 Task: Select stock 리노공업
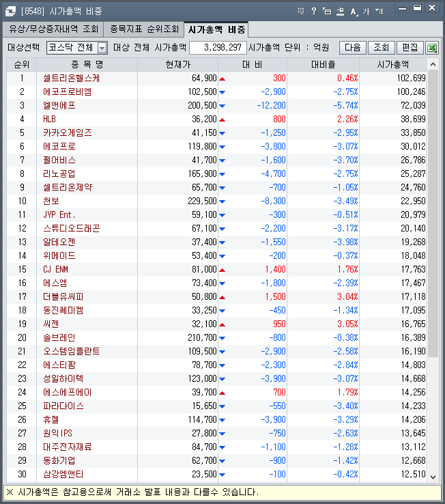coord(59,174)
